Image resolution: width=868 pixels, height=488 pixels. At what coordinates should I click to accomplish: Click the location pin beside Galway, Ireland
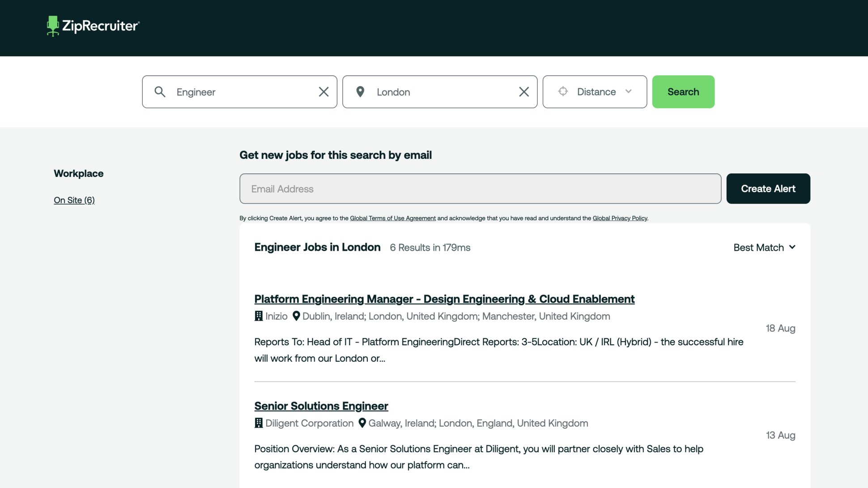[x=362, y=423]
